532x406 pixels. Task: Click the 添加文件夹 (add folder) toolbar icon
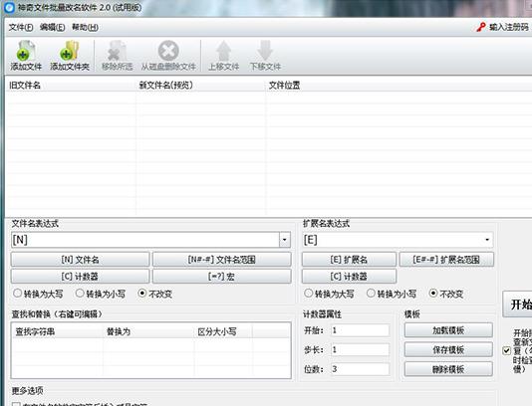[x=70, y=50]
